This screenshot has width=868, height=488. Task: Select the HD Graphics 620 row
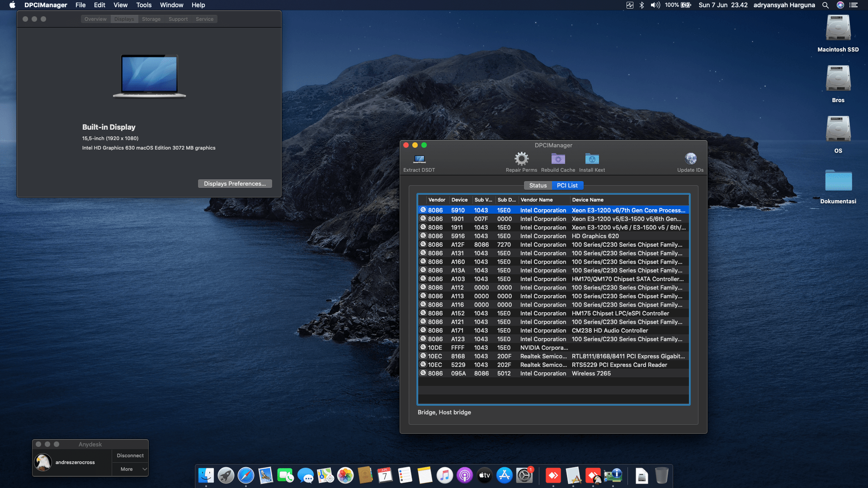point(553,236)
